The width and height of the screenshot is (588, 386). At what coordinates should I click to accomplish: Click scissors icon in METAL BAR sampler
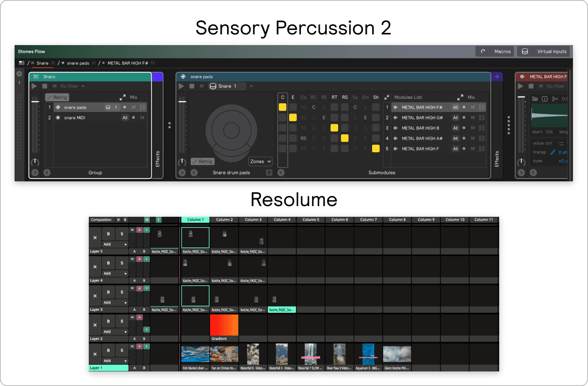[555, 99]
